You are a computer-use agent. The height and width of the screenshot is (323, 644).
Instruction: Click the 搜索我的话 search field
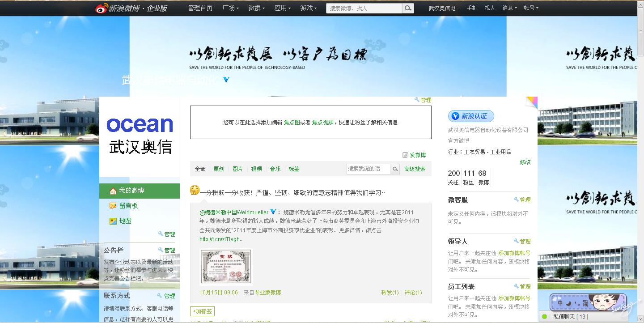[369, 169]
